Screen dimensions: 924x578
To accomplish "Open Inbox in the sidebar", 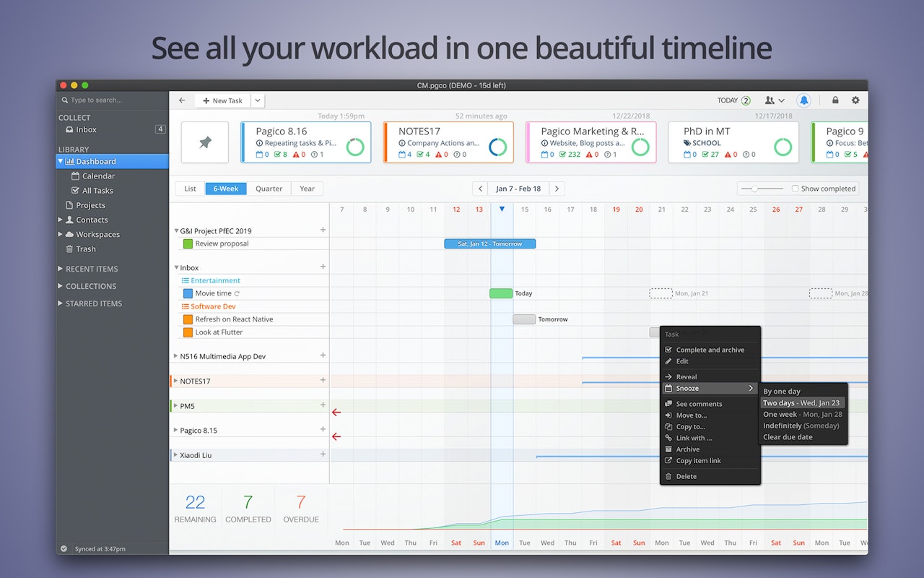I will 87,130.
